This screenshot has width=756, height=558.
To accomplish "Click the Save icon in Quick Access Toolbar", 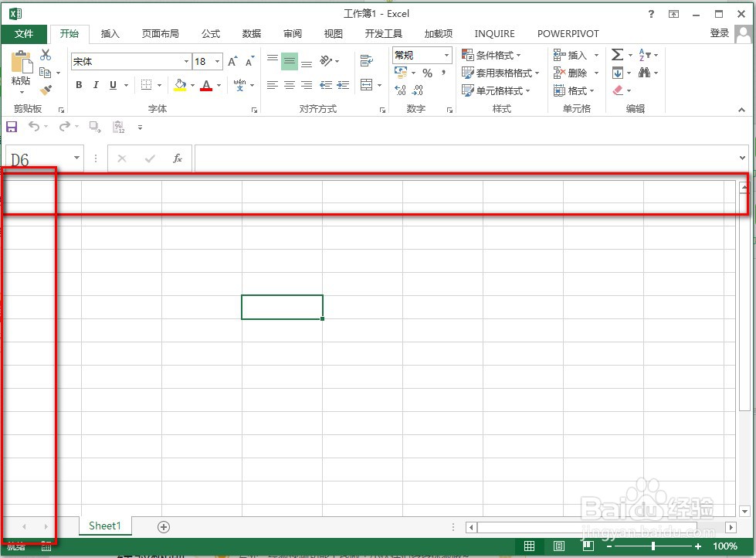I will [11, 126].
